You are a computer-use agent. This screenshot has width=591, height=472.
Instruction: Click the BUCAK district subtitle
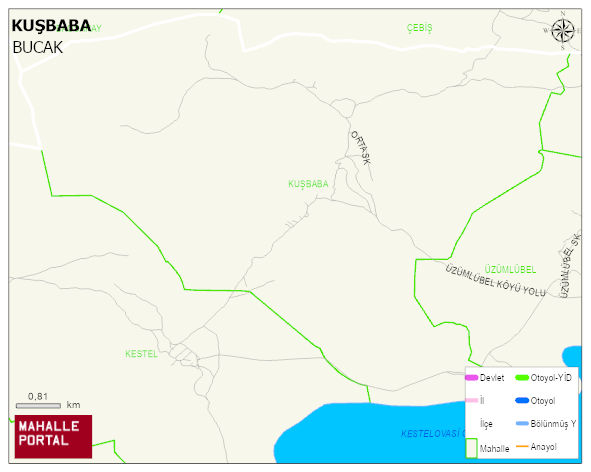click(x=37, y=48)
